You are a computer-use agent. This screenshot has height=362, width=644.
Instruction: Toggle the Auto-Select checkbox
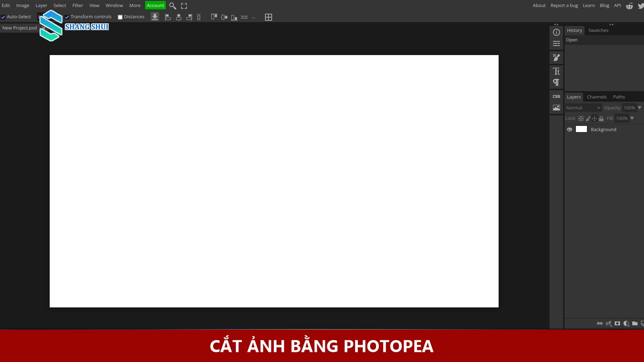(x=3, y=17)
